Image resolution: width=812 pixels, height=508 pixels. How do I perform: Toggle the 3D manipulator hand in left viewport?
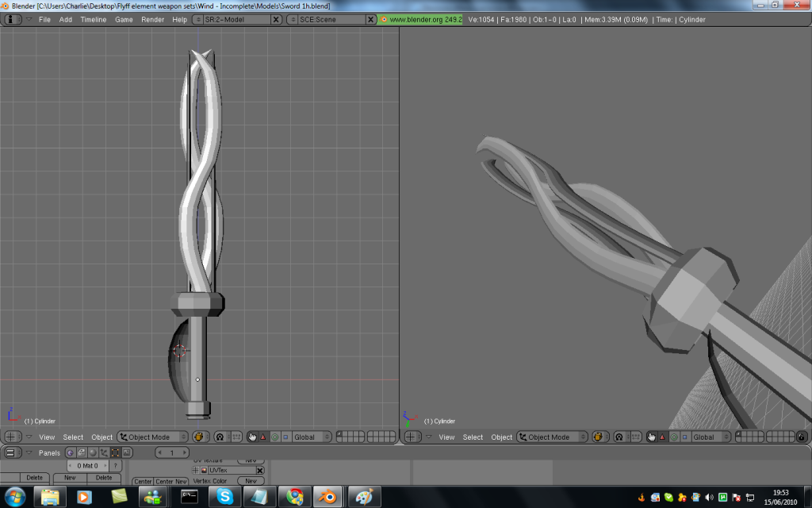point(252,437)
